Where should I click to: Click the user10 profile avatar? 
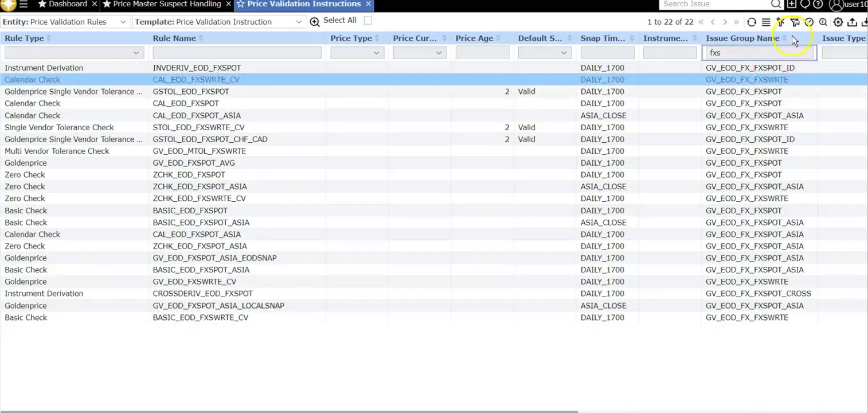tap(836, 5)
